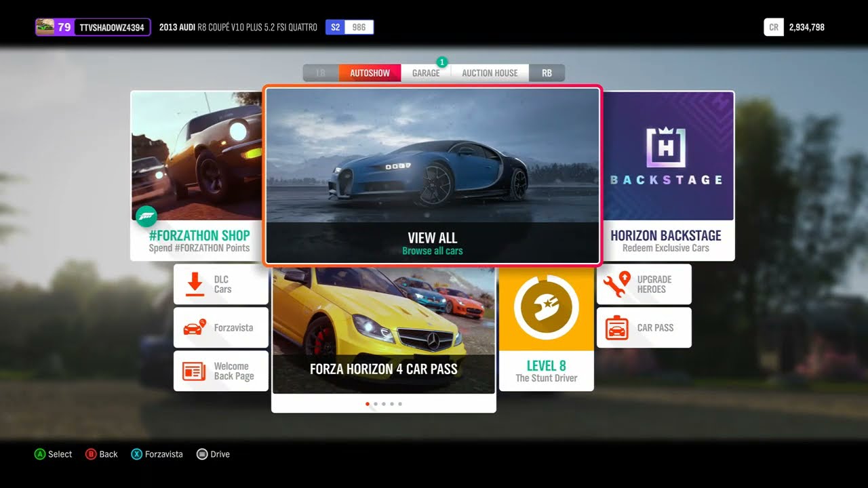Click the DLC Cars download arrow icon

[195, 284]
